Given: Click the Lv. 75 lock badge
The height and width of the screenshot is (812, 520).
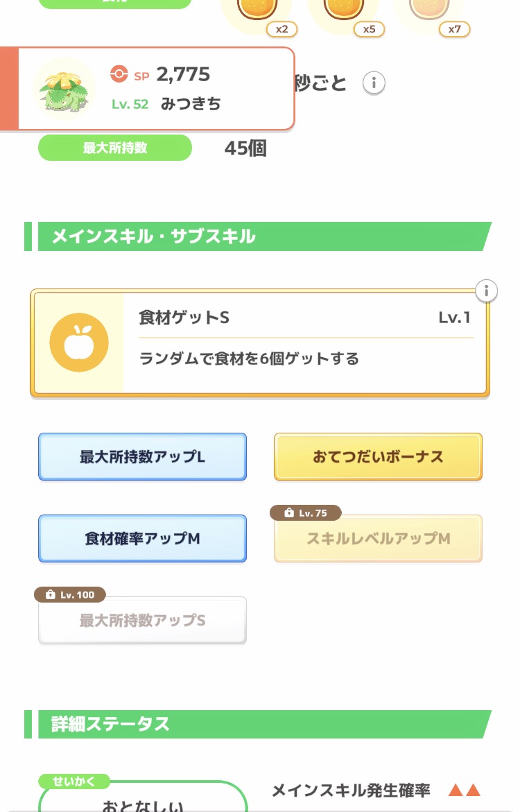Looking at the screenshot, I should point(305,513).
